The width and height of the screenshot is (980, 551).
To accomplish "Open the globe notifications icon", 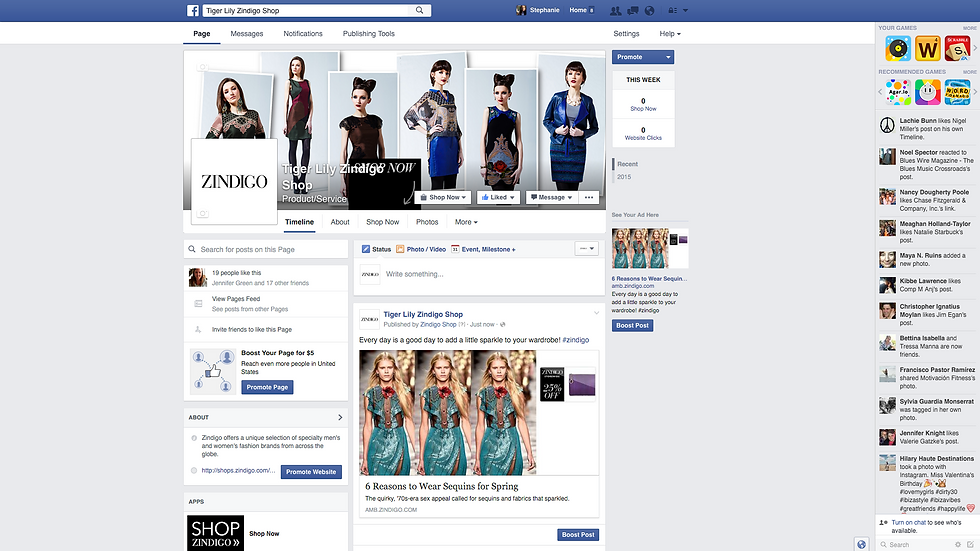I will [649, 11].
